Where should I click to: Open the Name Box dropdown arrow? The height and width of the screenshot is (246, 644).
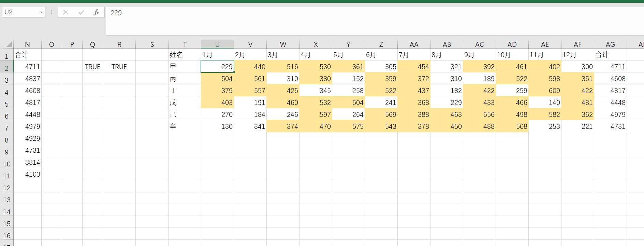point(41,13)
